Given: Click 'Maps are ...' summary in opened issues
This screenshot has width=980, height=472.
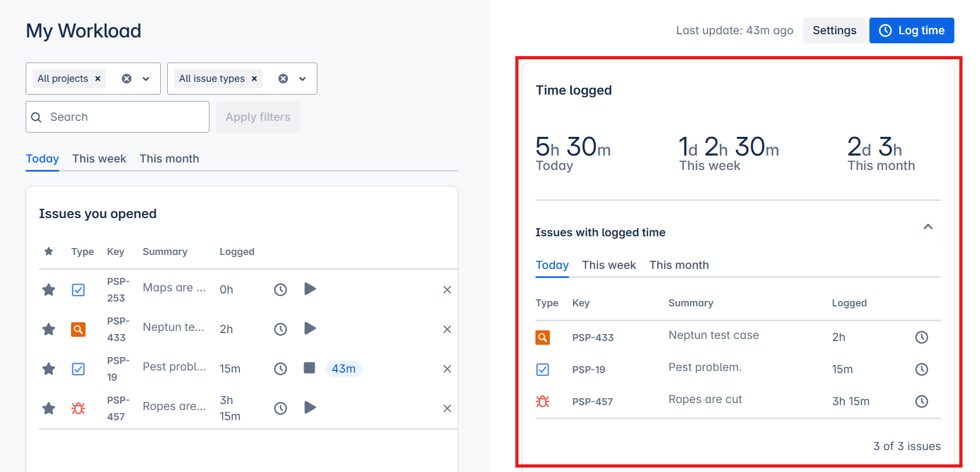Looking at the screenshot, I should [x=174, y=288].
